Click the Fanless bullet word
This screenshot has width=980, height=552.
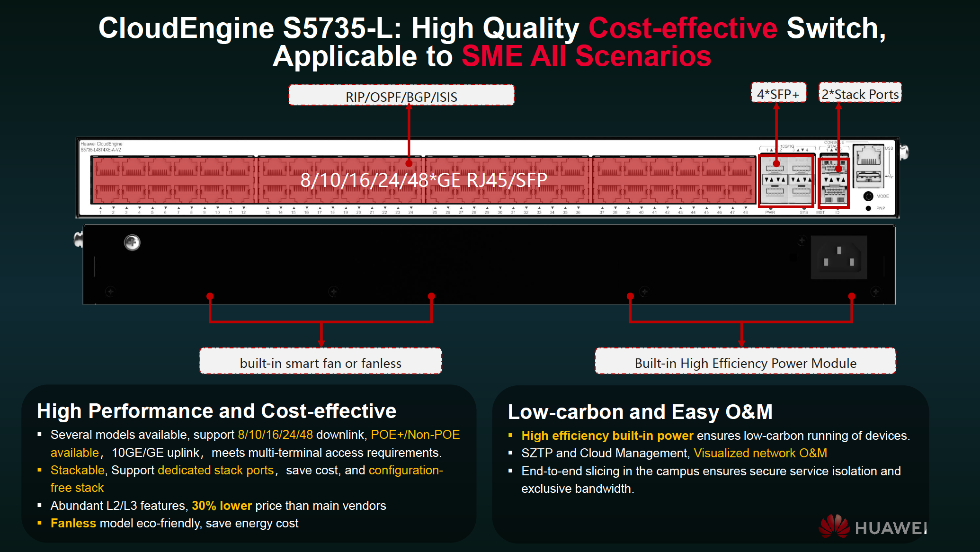coord(73,523)
